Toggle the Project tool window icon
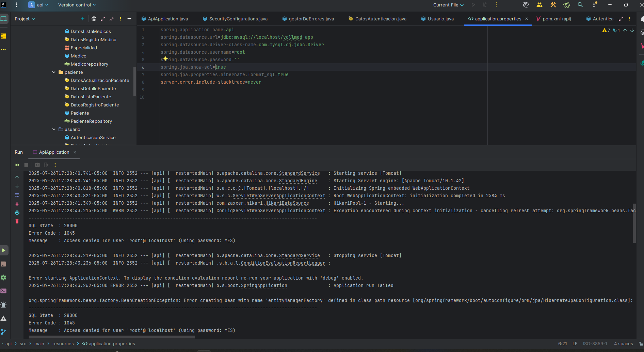 coord(4,19)
